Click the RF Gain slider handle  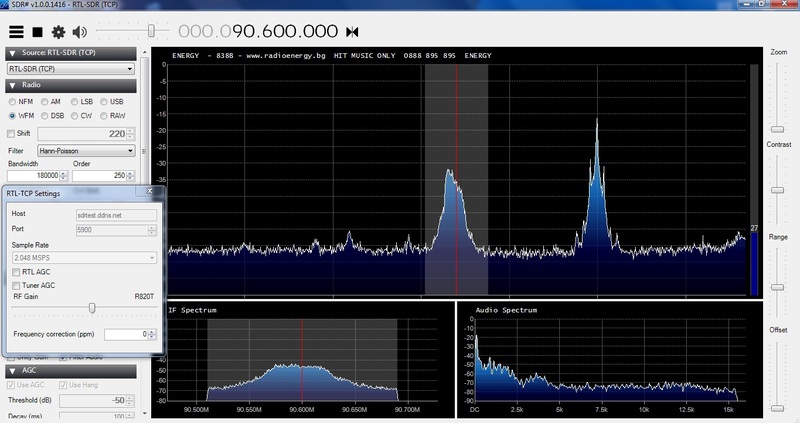click(92, 308)
